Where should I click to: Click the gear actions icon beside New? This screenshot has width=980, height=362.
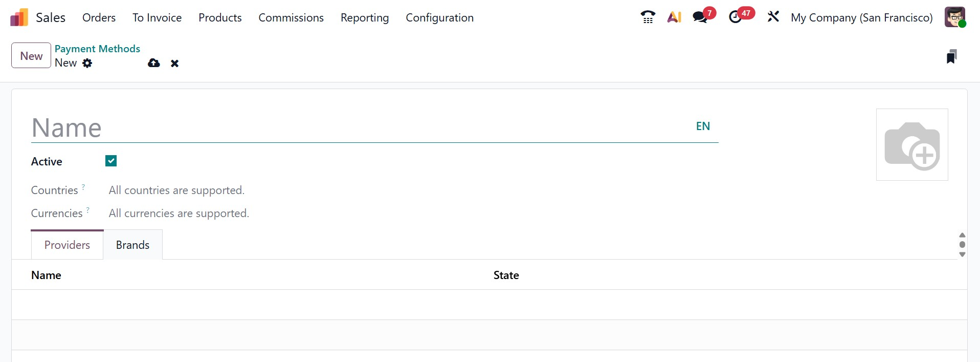(x=87, y=63)
